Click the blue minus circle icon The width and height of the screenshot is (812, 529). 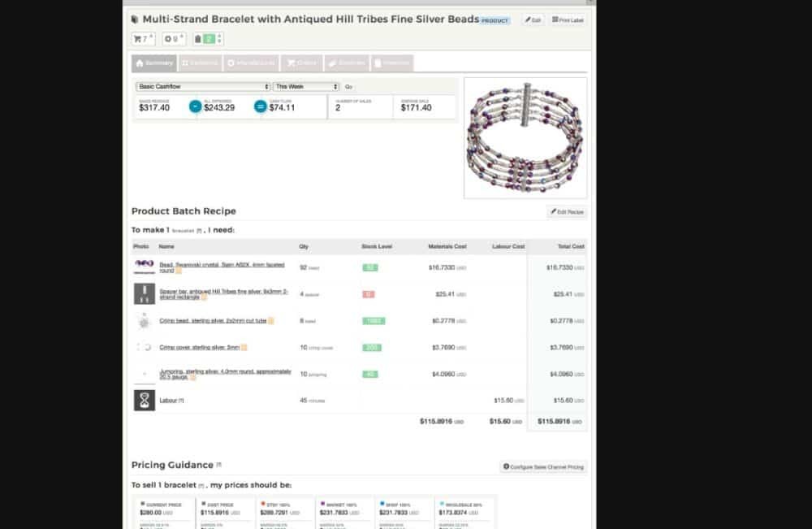195,106
